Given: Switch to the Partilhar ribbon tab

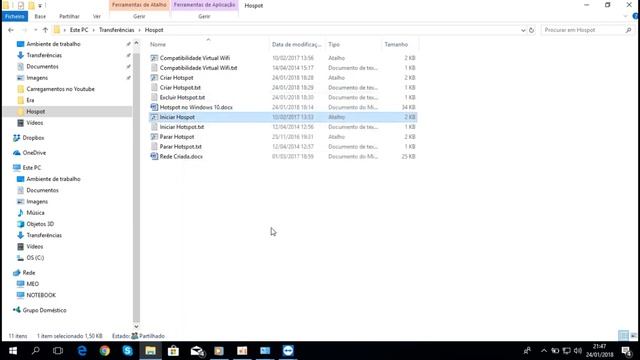Looking at the screenshot, I should click(x=69, y=16).
